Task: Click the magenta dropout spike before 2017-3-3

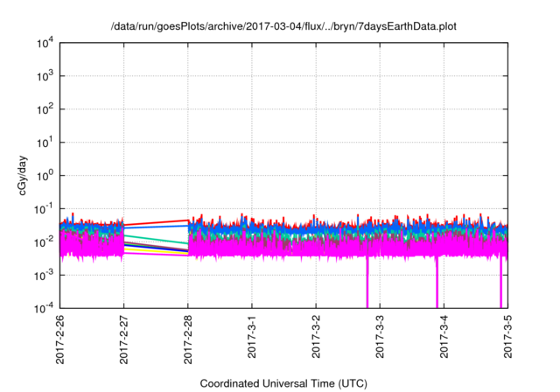Action: click(x=367, y=282)
